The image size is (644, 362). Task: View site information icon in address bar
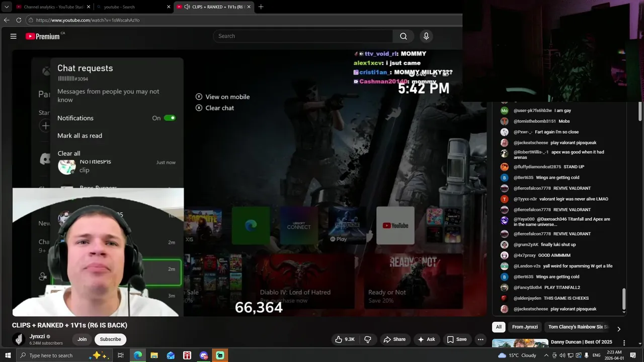[31, 20]
